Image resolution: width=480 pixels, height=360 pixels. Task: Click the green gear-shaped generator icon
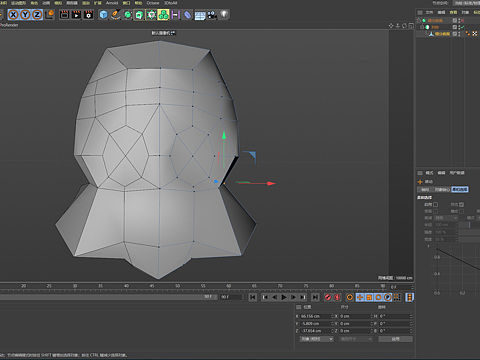[x=151, y=15]
